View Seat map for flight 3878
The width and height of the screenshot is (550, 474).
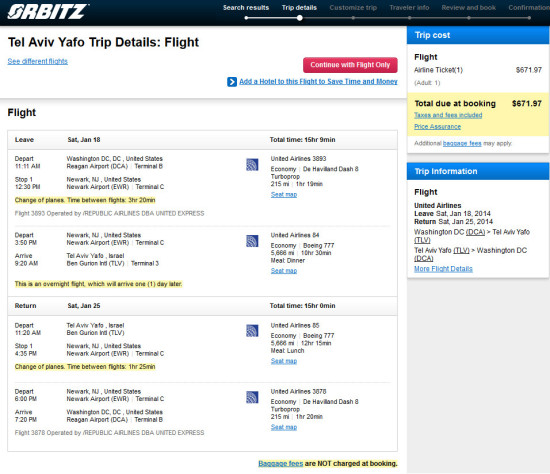click(284, 427)
